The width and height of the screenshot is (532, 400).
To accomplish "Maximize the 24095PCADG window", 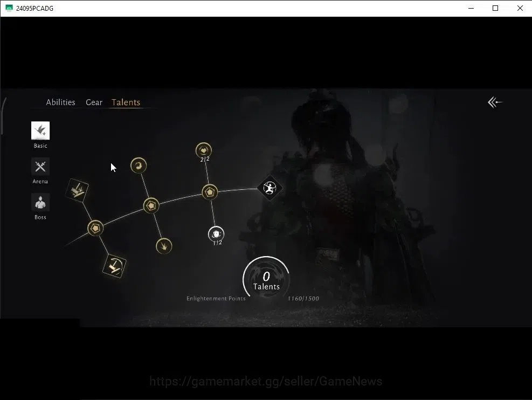I will 495,8.
